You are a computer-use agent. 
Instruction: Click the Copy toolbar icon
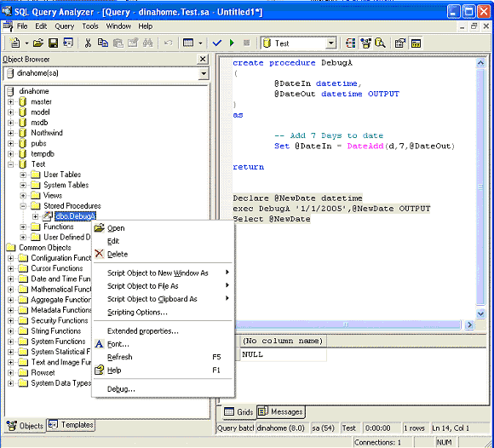(x=103, y=43)
